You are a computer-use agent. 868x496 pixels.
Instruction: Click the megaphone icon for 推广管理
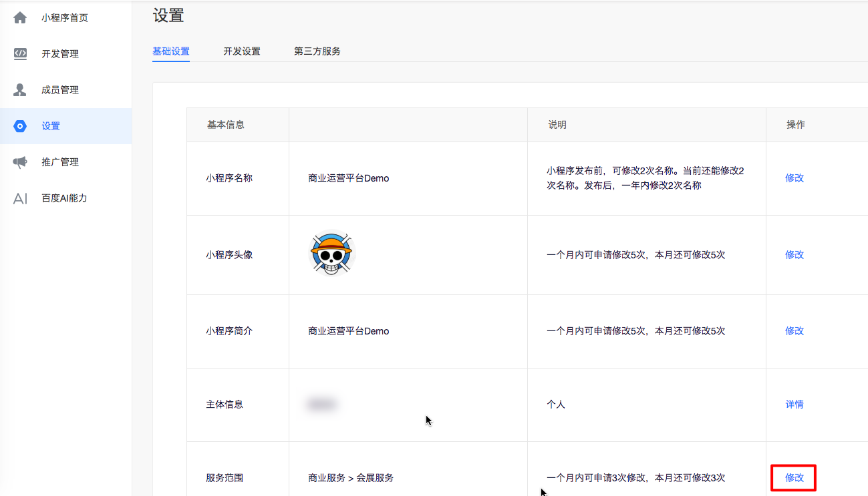pyautogui.click(x=20, y=162)
